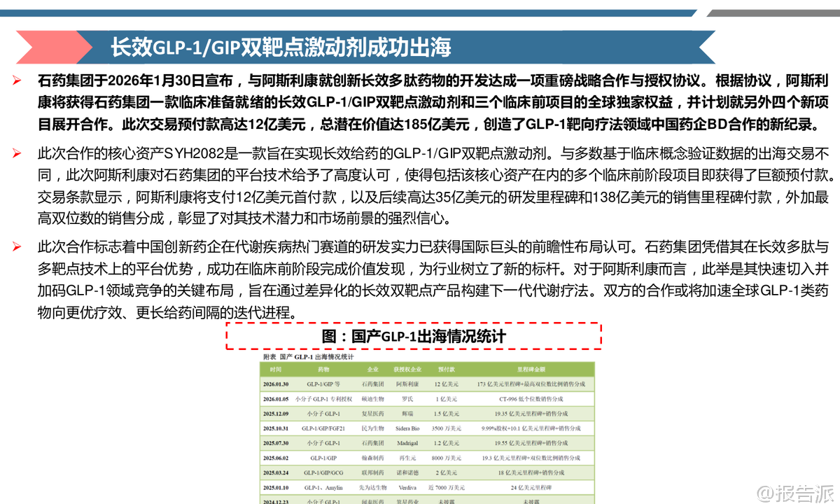Click the 获授权企业 column header
This screenshot has width=840, height=504.
pos(407,369)
